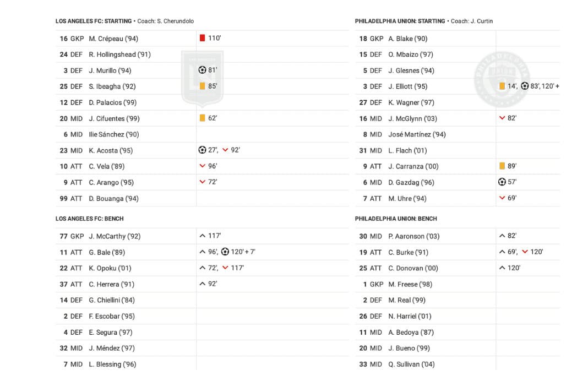Click the sub-on arrow for P. Aaronson
The height and width of the screenshot is (392, 588).
click(502, 236)
